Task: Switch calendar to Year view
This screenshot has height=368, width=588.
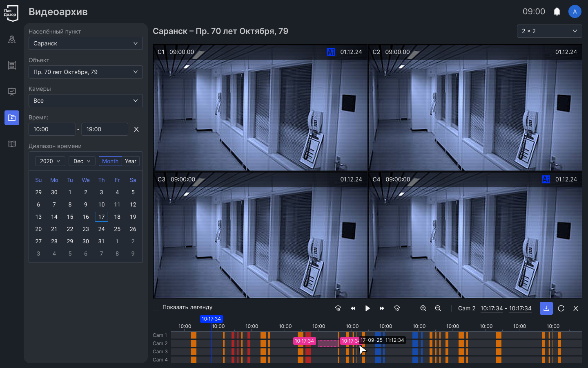Action: coord(131,161)
